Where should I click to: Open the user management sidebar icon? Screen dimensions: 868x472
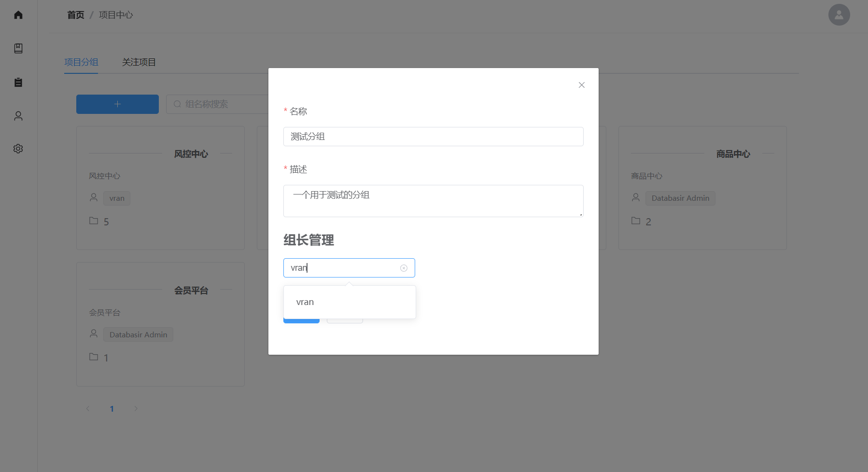(x=18, y=116)
